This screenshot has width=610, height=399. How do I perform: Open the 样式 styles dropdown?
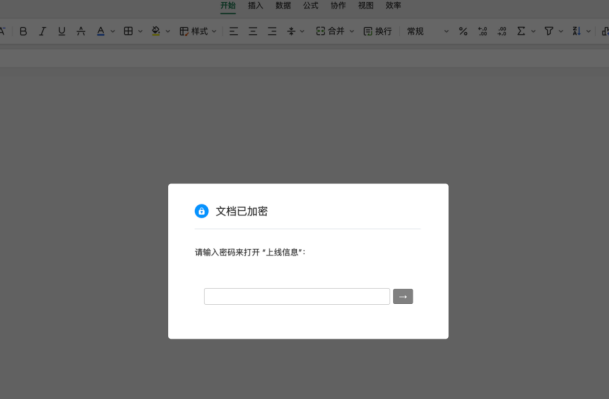tap(198, 32)
